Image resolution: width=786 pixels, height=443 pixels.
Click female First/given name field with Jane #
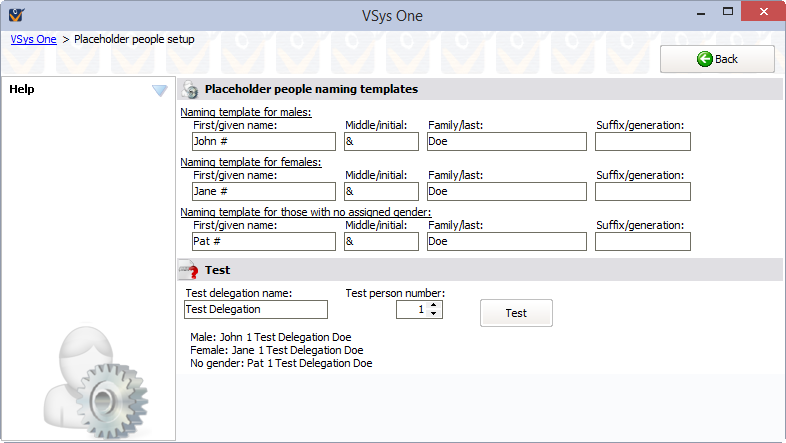(x=263, y=192)
